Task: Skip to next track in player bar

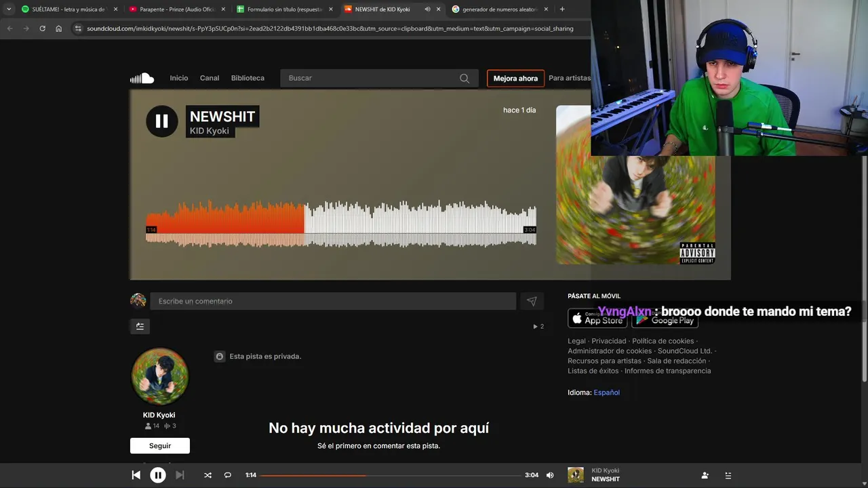Action: (180, 475)
